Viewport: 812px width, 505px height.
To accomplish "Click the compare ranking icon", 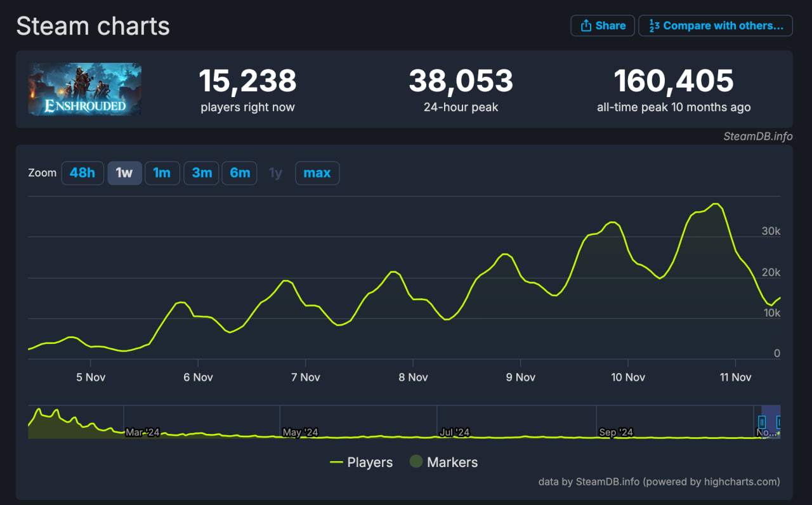I will click(x=653, y=26).
